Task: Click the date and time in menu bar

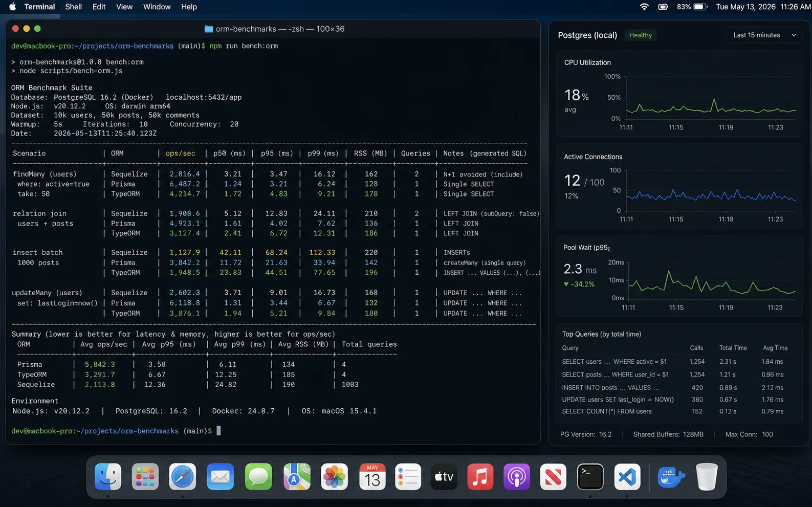Action: (x=763, y=7)
